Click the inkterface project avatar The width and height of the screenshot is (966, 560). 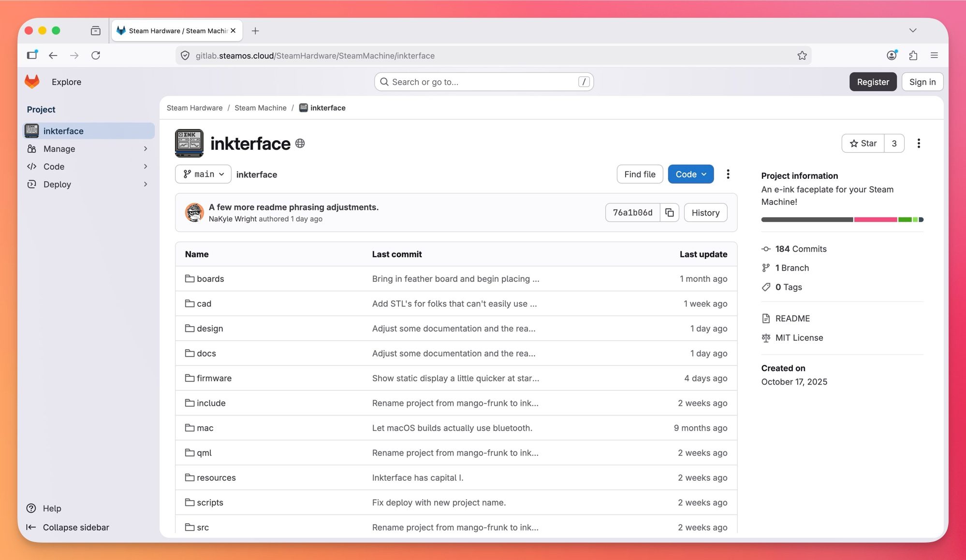pos(189,143)
